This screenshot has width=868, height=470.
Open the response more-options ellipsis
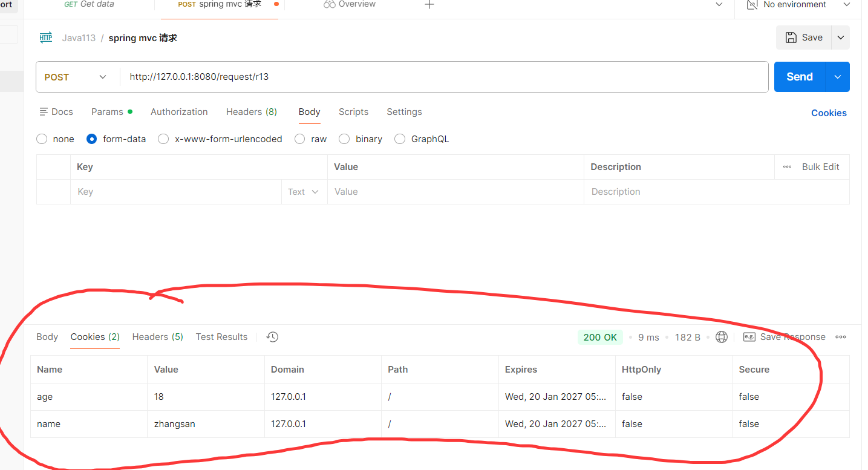click(840, 337)
